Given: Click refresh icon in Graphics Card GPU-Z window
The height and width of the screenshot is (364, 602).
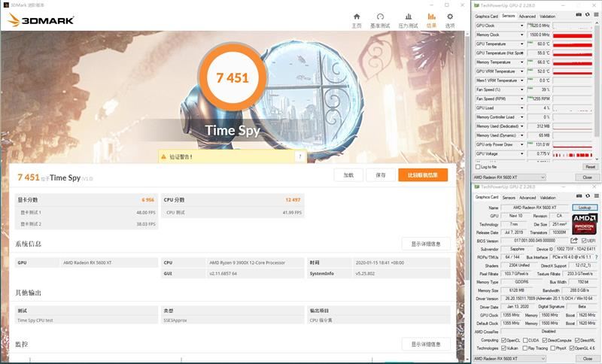Looking at the screenshot, I should [588, 196].
